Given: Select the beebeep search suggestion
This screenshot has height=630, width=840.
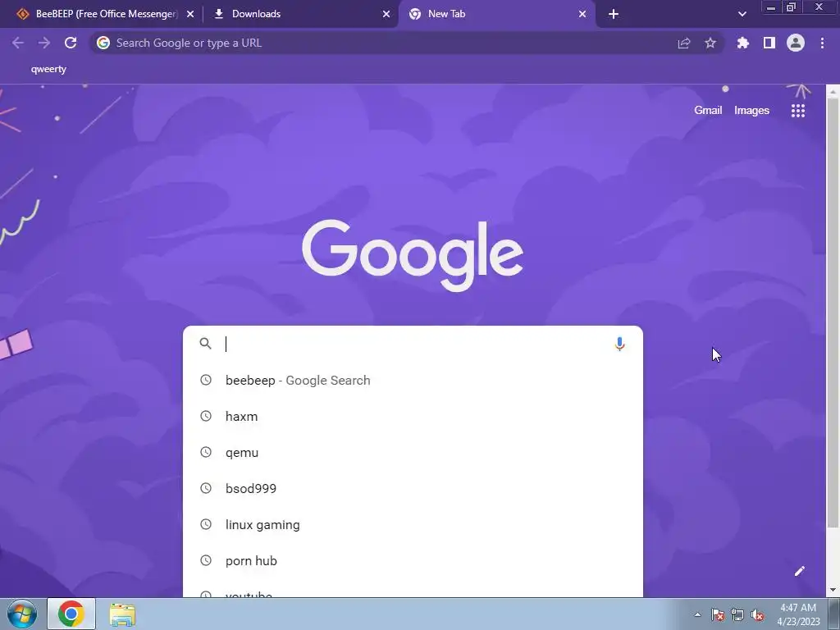Looking at the screenshot, I should click(413, 380).
